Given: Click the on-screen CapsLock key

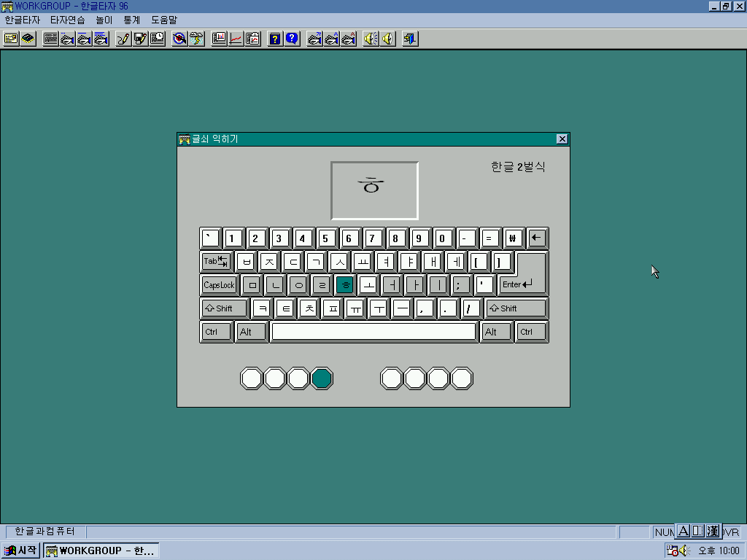Looking at the screenshot, I should click(x=219, y=285).
